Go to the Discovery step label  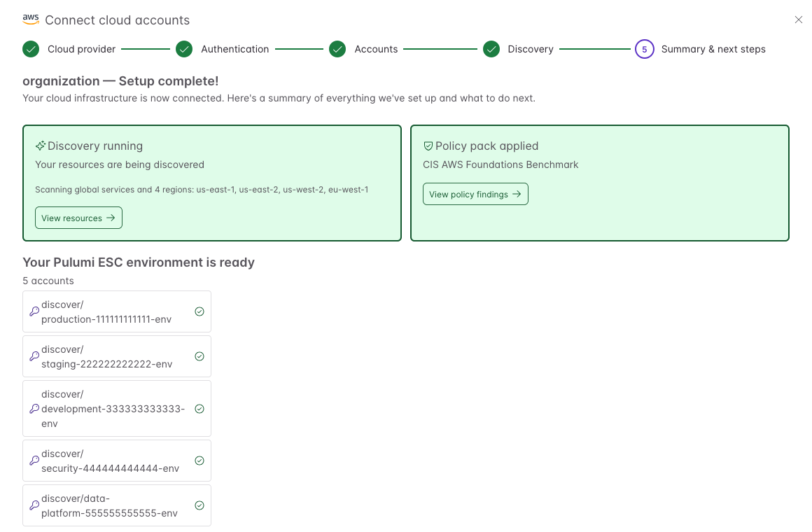pos(531,49)
